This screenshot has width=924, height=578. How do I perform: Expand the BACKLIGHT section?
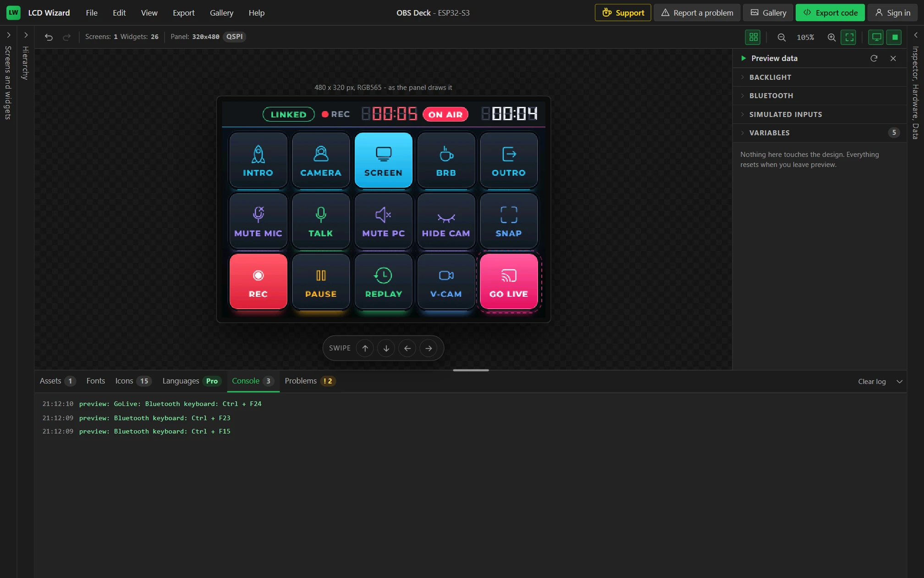tap(819, 77)
